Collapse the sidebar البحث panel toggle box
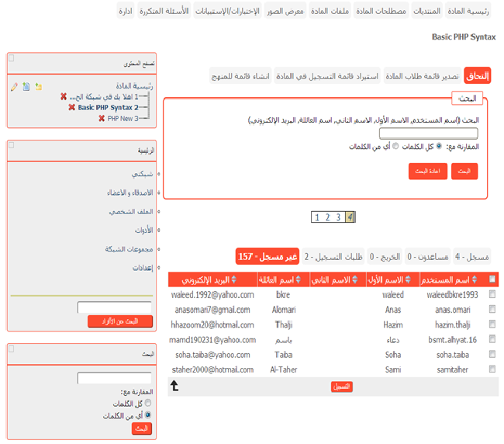 coord(12,349)
